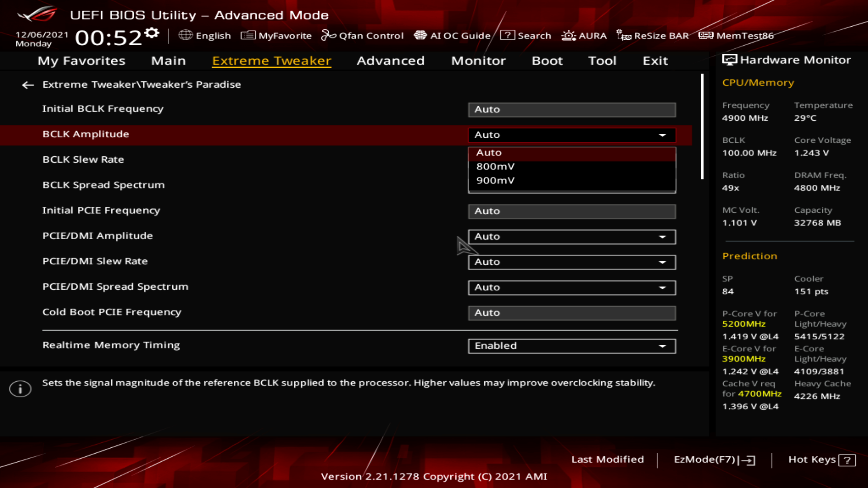Click EzMode(F7) button
868x488 pixels.
tap(714, 460)
